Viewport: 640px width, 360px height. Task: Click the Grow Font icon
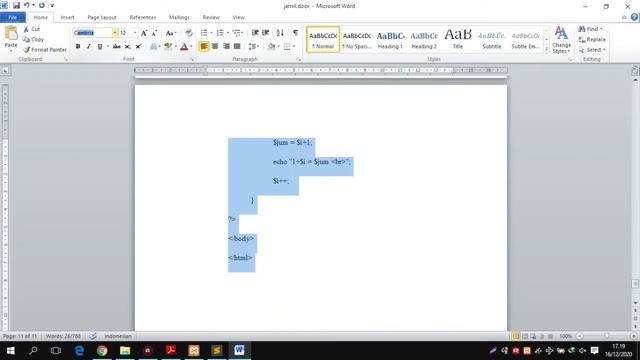coord(144,33)
